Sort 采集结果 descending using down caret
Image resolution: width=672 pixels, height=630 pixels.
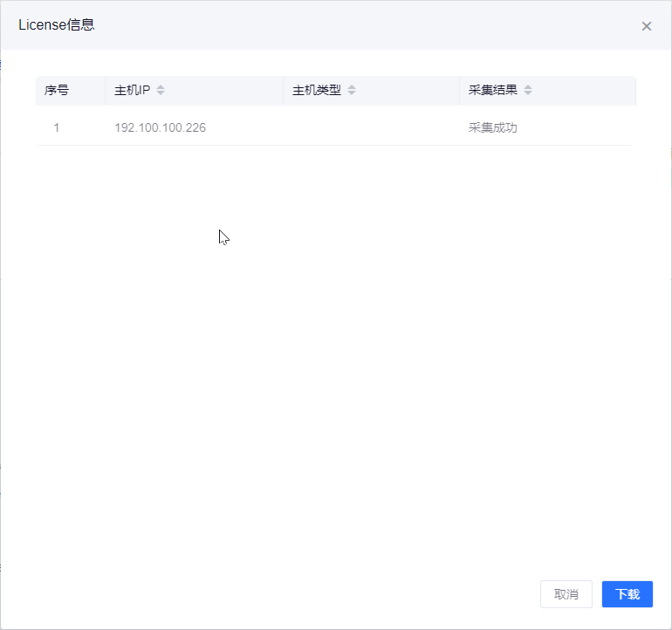528,93
